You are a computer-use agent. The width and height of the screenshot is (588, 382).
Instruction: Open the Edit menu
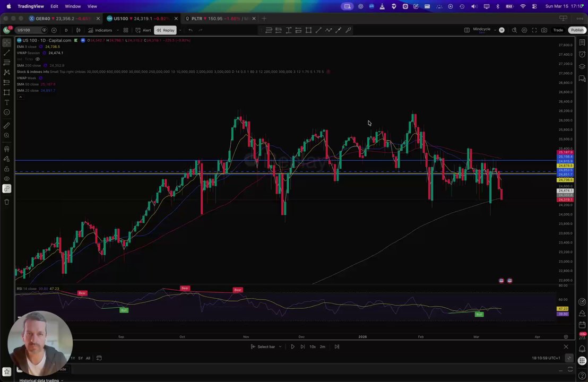54,6
